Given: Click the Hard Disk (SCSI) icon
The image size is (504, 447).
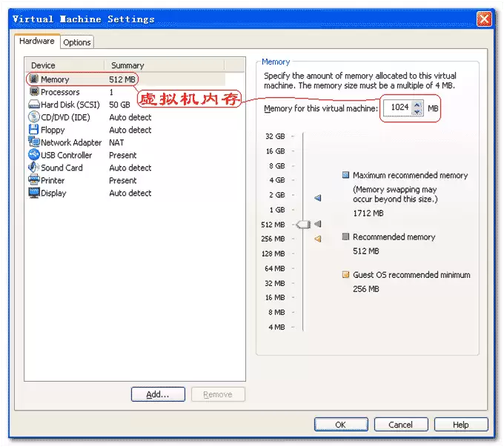Looking at the screenshot, I should (x=34, y=105).
